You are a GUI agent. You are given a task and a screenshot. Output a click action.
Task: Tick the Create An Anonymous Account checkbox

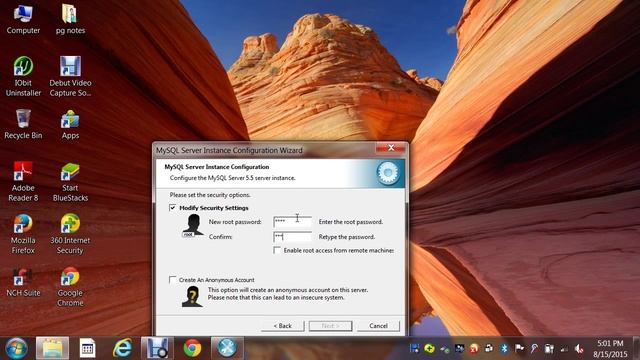click(173, 280)
